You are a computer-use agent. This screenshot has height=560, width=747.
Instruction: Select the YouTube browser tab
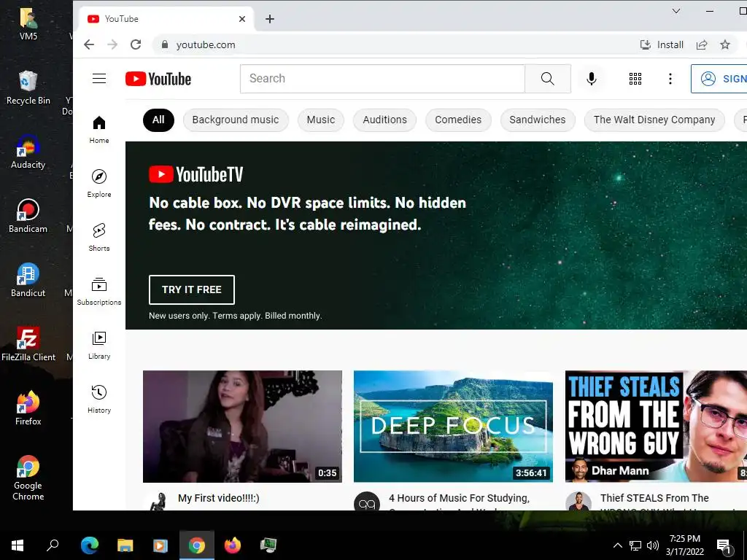tap(167, 19)
